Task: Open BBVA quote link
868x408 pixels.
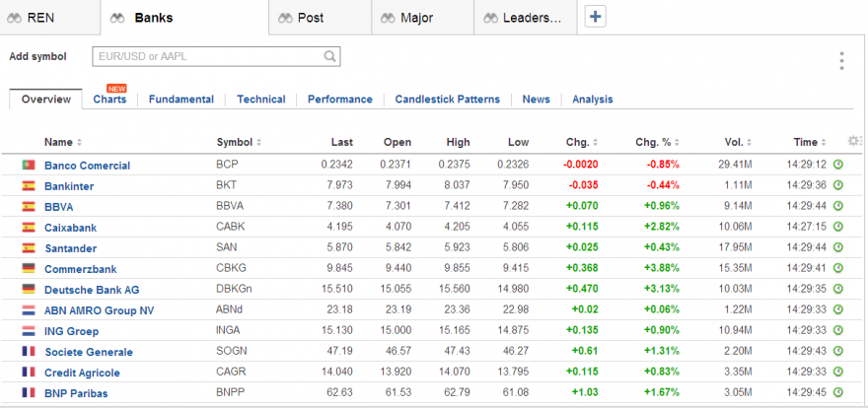Action: coord(58,207)
